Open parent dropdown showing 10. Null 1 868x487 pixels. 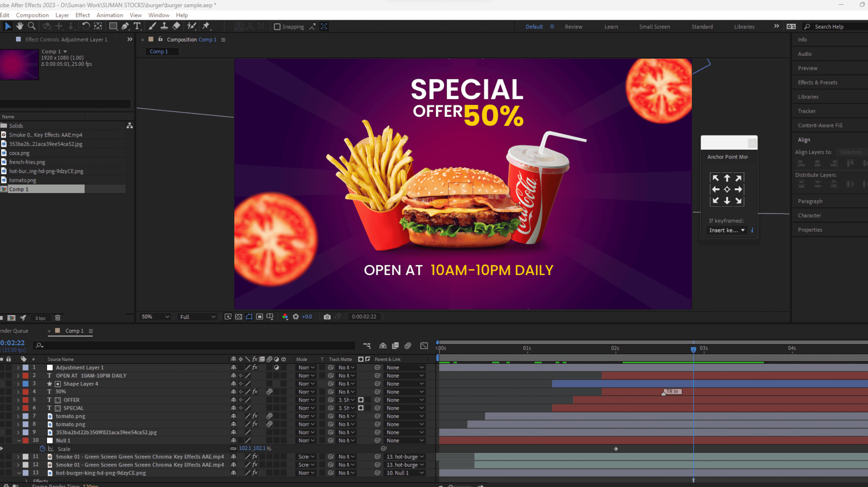(404, 473)
